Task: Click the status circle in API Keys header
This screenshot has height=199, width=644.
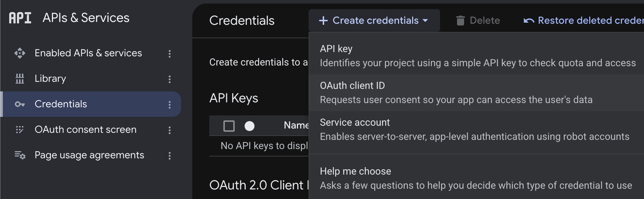Action: pyautogui.click(x=250, y=126)
